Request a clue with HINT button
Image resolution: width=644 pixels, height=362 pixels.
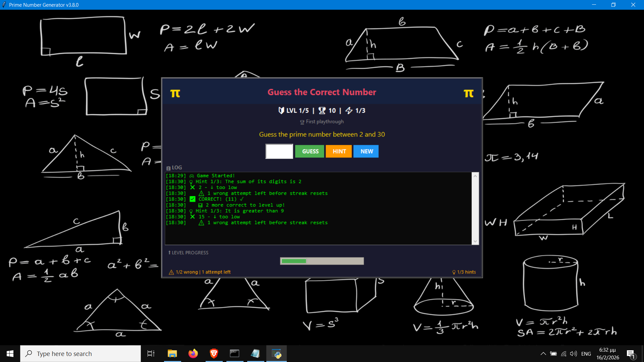pos(339,152)
